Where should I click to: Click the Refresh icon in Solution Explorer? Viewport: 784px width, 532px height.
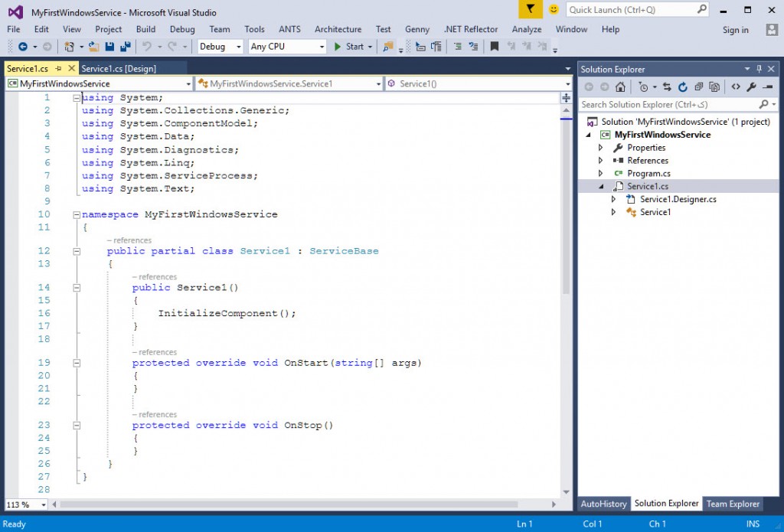682,87
